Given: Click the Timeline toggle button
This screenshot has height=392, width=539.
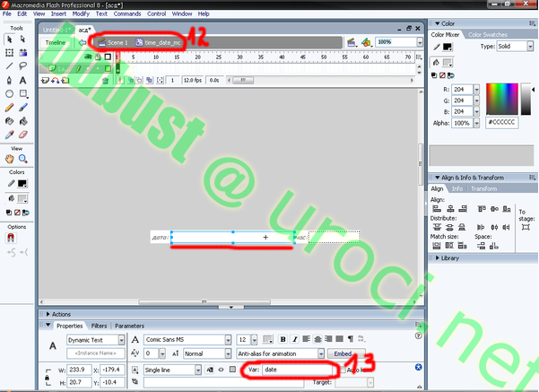Looking at the screenshot, I should point(56,43).
